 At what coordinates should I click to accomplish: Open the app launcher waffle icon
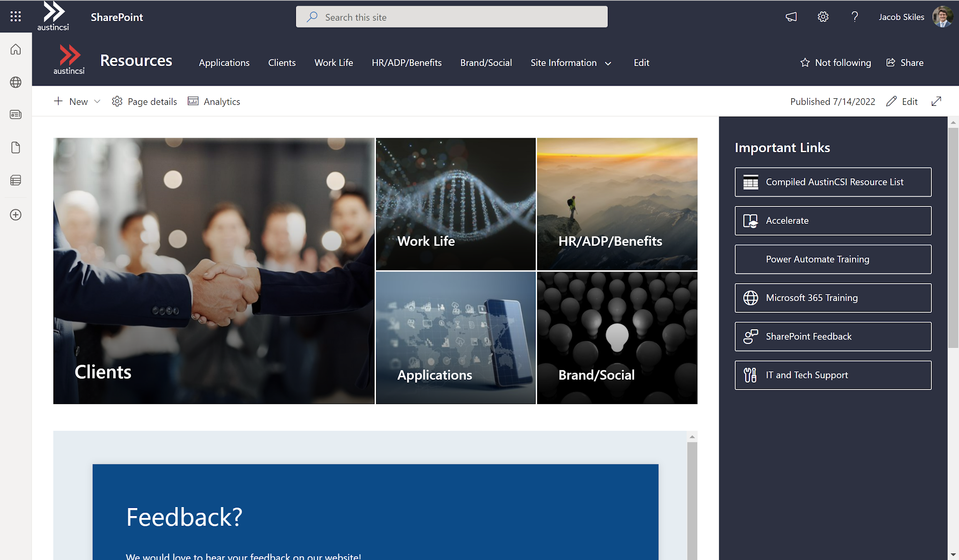coord(15,17)
